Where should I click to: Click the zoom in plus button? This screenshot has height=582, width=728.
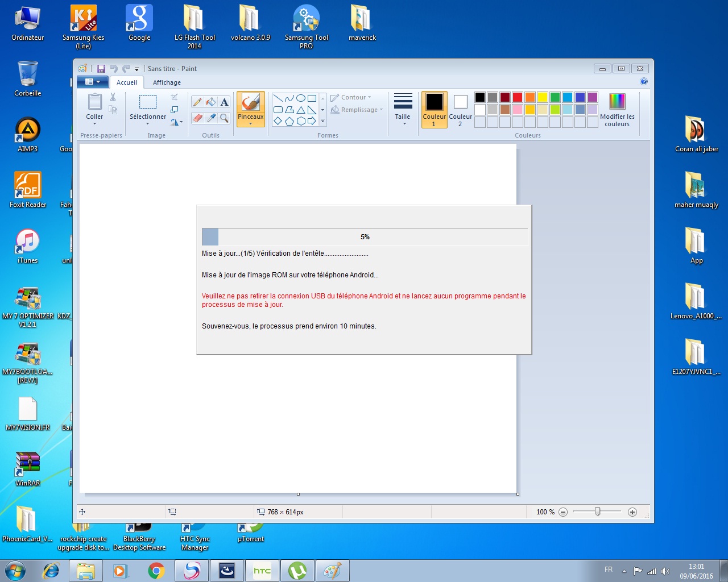(632, 512)
